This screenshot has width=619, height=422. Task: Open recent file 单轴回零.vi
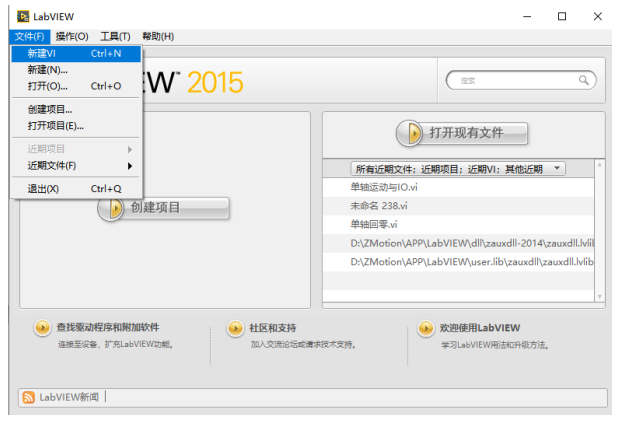[458, 225]
